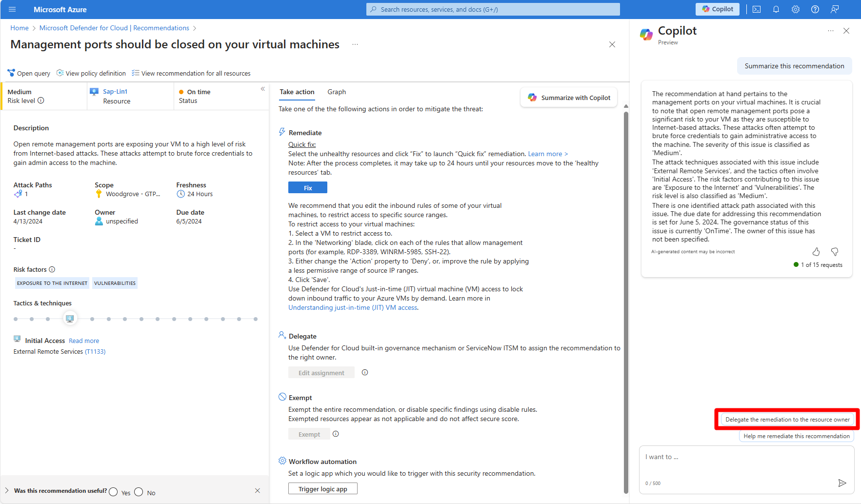Click the info icon next to Edit assignment
The width and height of the screenshot is (861, 504).
coord(365,372)
